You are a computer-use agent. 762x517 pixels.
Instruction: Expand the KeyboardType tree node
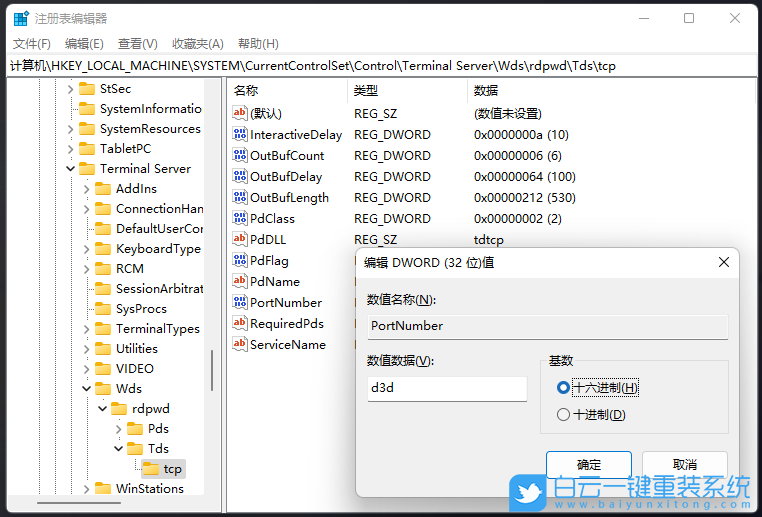coord(87,249)
